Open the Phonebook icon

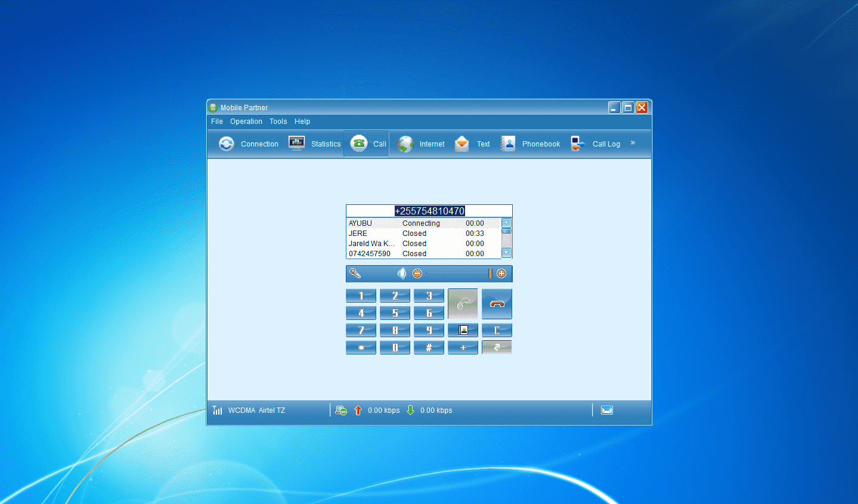pyautogui.click(x=508, y=144)
